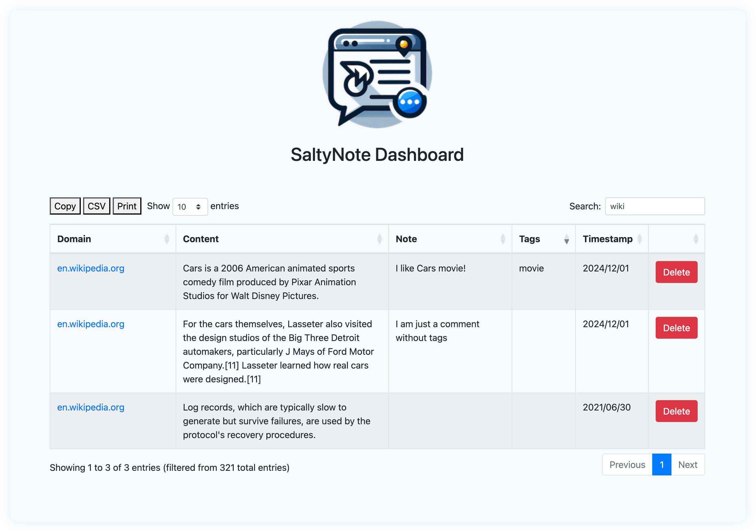Open en.wikipedia.org link in Lasseter row

(x=91, y=324)
